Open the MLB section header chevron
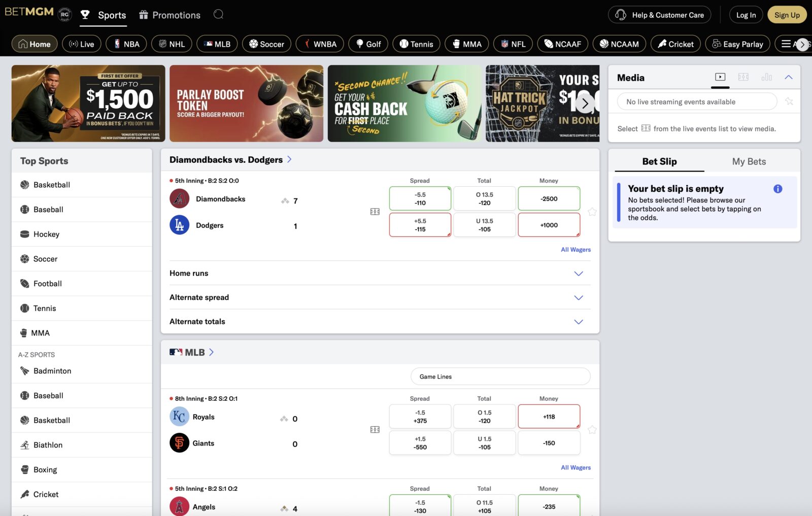 coord(212,352)
